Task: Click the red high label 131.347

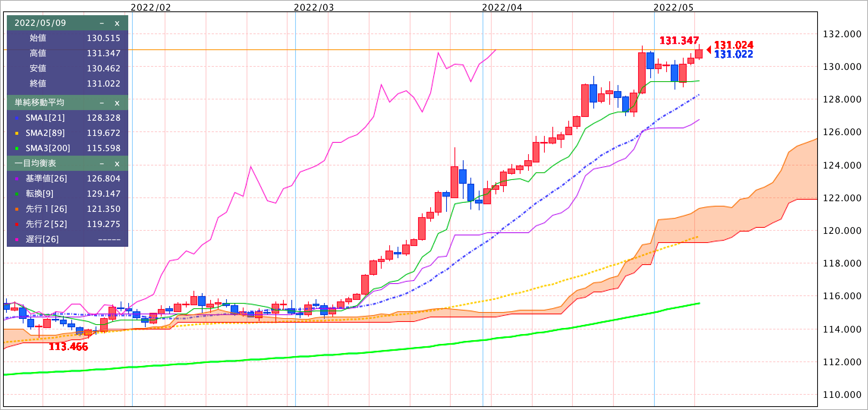Action: point(679,40)
